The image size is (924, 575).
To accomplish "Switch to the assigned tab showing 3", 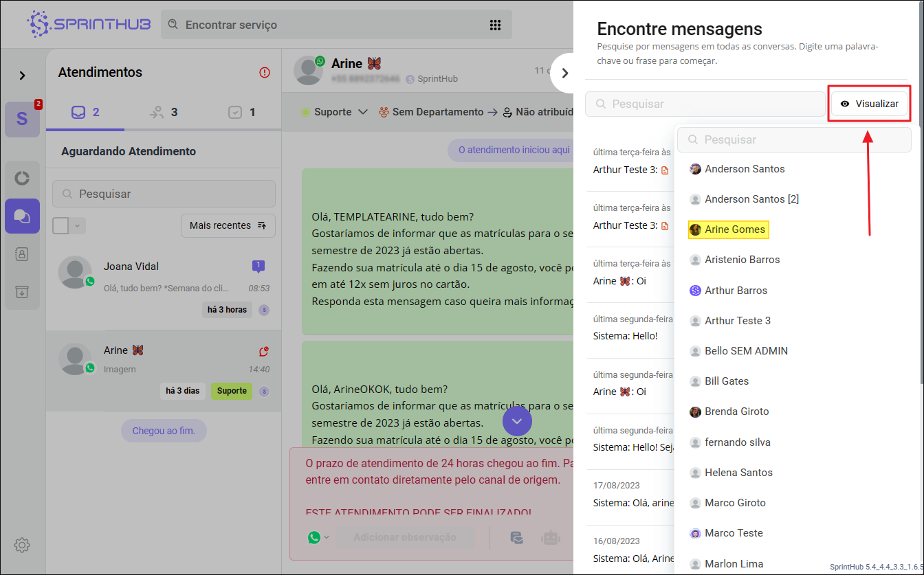I will click(164, 112).
